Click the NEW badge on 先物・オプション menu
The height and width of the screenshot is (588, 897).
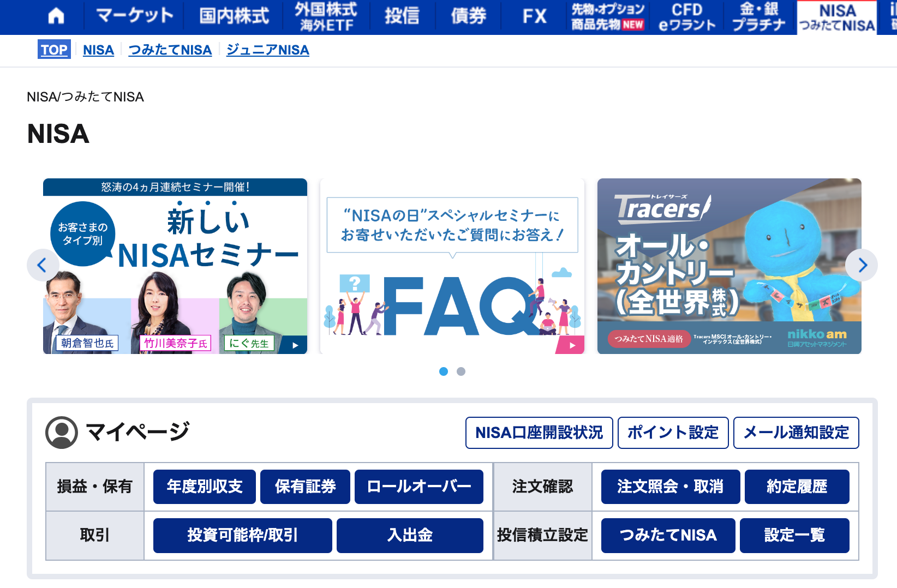coord(633,24)
